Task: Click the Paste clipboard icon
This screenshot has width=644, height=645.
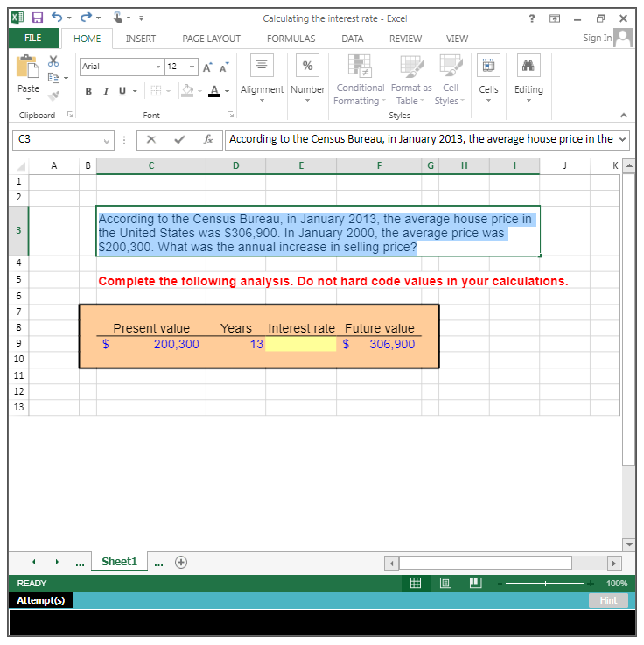Action: [x=28, y=67]
